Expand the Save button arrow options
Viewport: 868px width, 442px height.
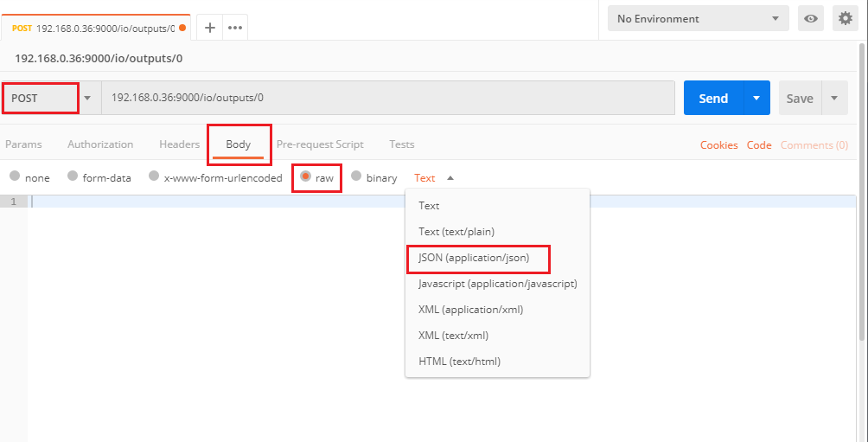(x=835, y=98)
